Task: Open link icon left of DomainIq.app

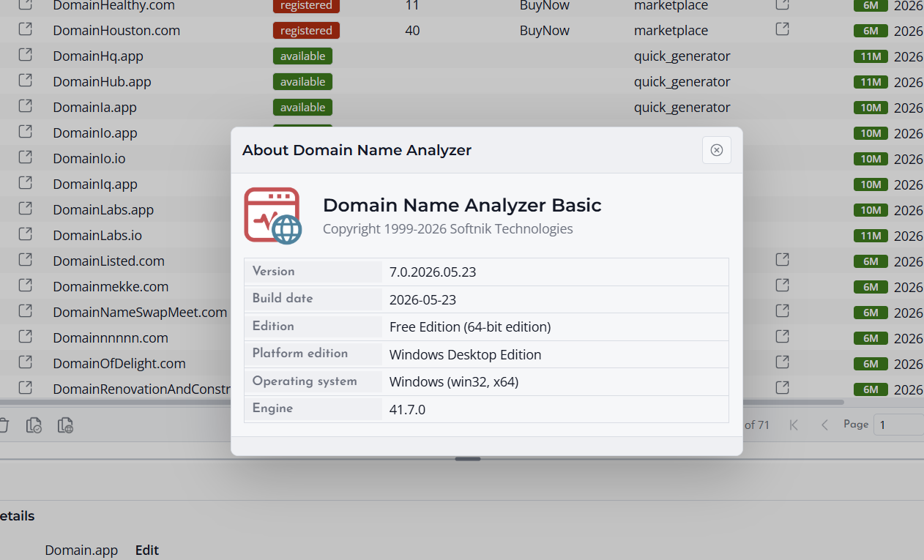Action: (x=25, y=183)
